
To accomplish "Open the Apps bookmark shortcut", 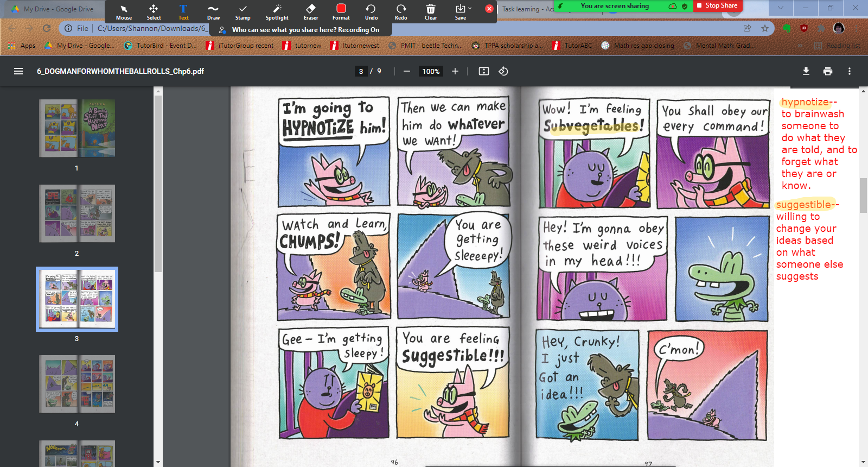I will point(23,46).
